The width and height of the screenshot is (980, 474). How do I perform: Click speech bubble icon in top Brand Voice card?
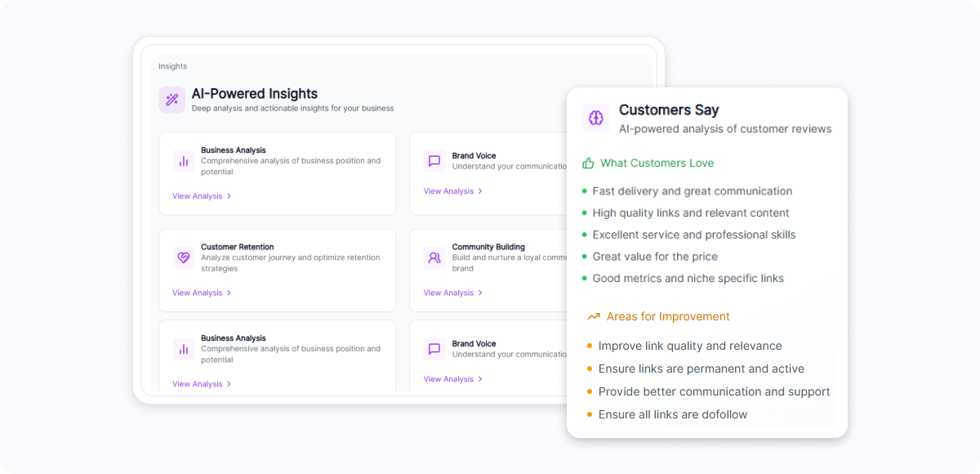(x=434, y=161)
